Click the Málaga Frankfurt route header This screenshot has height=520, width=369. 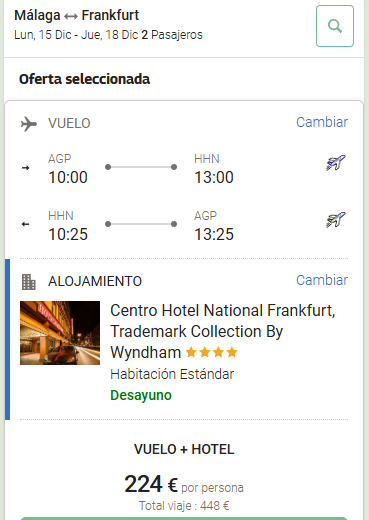click(x=77, y=15)
